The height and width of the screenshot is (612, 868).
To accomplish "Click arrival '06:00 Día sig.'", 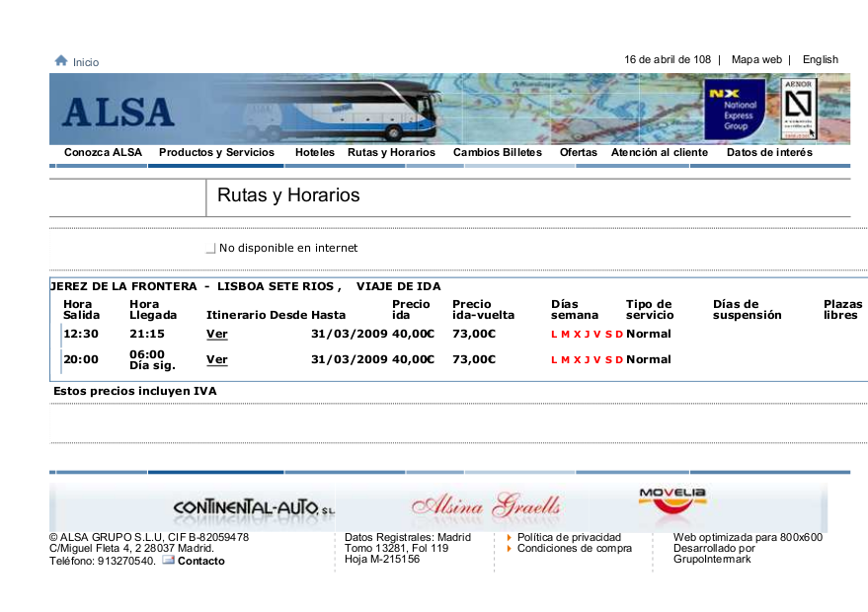I will pyautogui.click(x=152, y=359).
